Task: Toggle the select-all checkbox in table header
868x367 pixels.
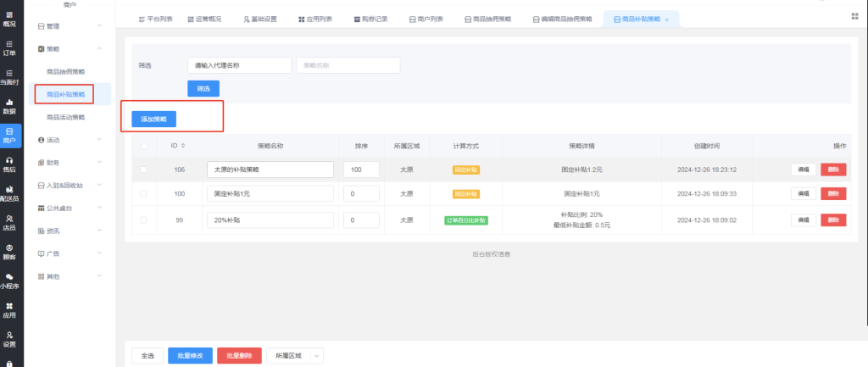Action: (x=143, y=146)
